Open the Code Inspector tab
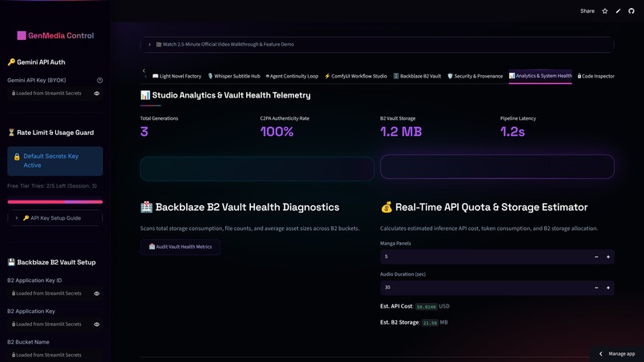 coord(596,76)
